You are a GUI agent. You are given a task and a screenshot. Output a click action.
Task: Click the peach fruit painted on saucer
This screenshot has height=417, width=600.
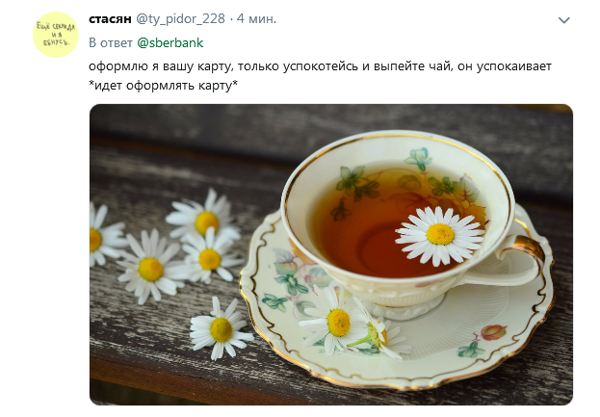click(x=494, y=332)
